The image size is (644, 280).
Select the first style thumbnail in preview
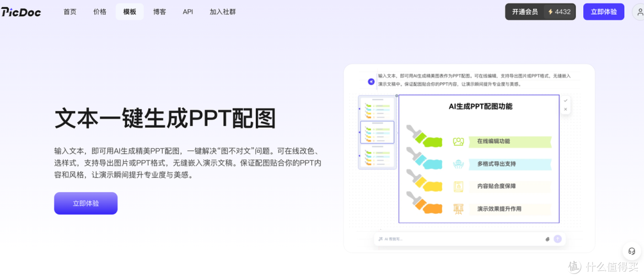click(377, 109)
